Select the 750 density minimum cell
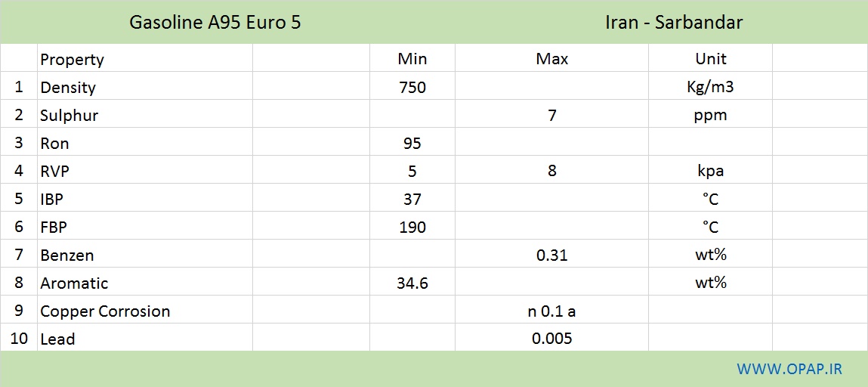Viewport: 868px width, 387px height. point(412,88)
